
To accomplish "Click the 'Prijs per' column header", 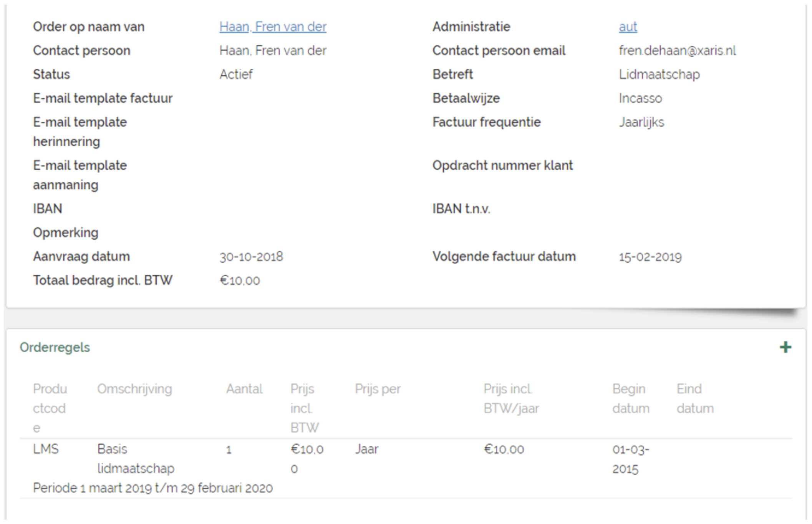I will (377, 389).
